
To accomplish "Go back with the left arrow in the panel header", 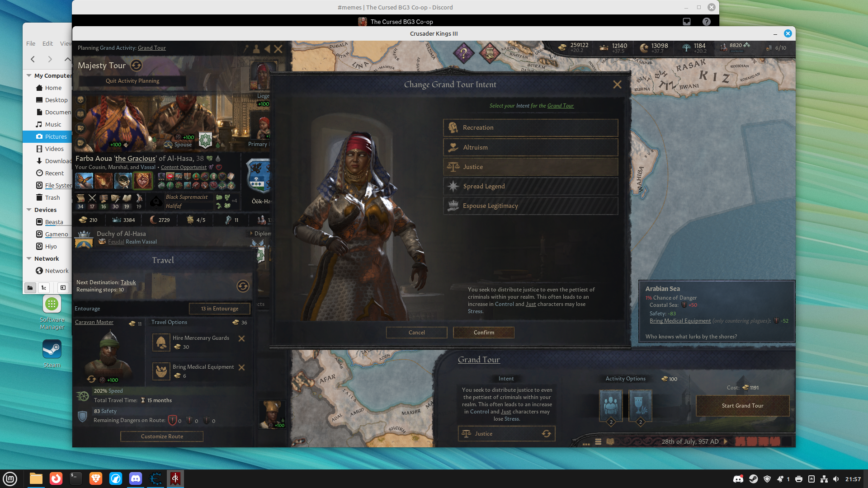I will coord(267,49).
